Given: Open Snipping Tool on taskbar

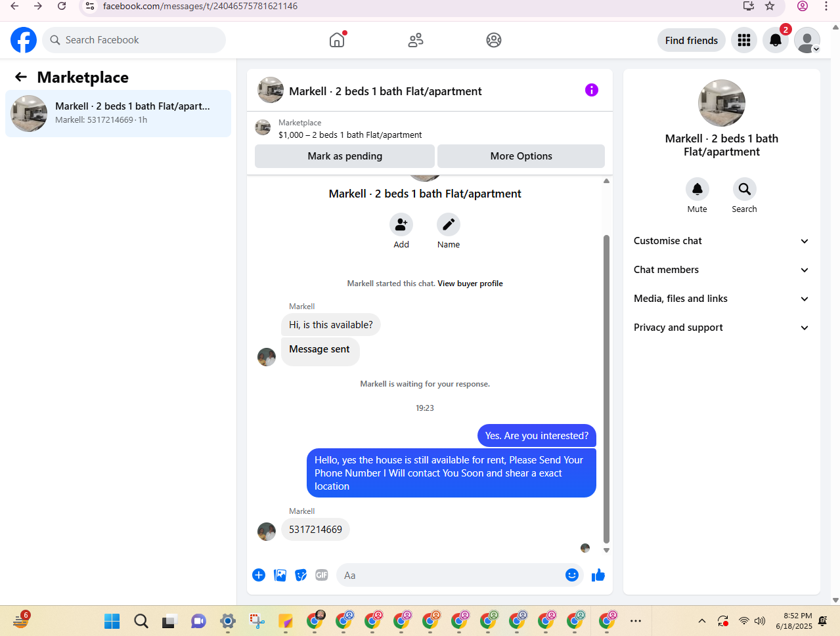Looking at the screenshot, I should 257,621.
